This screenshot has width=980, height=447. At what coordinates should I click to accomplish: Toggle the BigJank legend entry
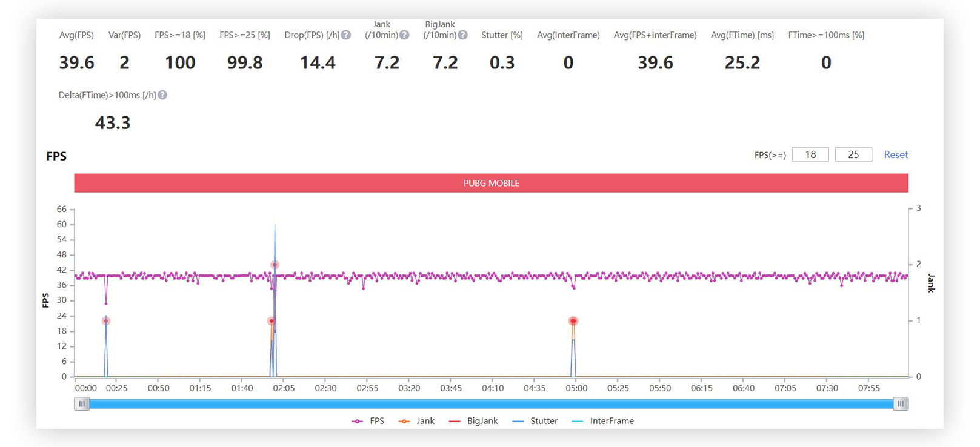(473, 421)
